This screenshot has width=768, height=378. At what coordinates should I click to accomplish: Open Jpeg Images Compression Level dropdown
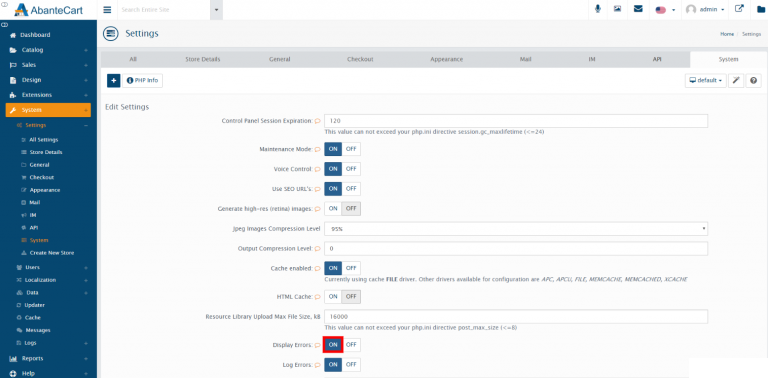pyautogui.click(x=516, y=229)
